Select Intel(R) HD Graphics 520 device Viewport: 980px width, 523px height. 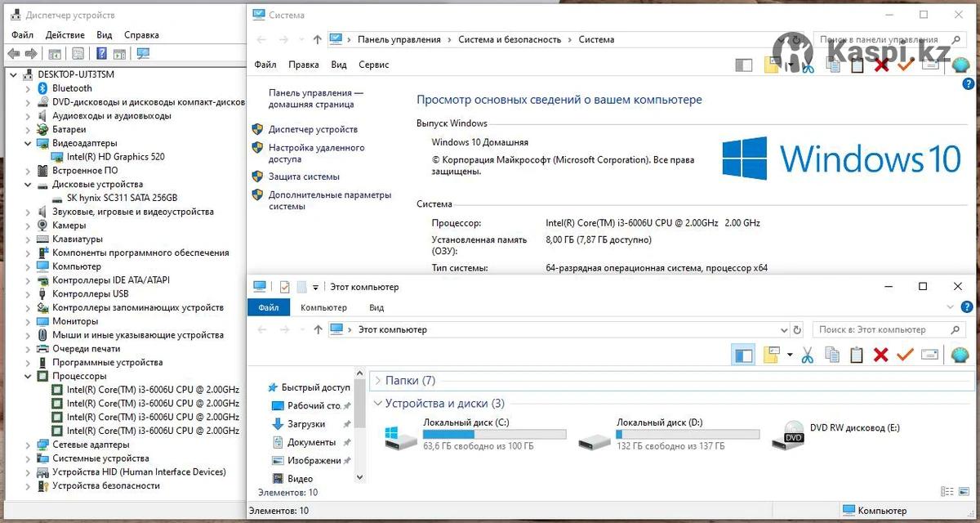tap(115, 157)
